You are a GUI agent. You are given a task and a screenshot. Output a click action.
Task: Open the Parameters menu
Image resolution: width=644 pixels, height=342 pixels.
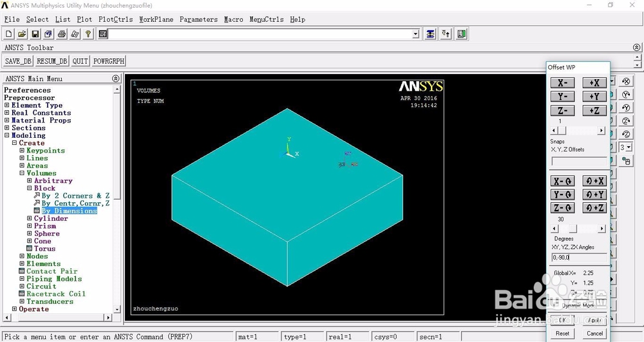[198, 19]
